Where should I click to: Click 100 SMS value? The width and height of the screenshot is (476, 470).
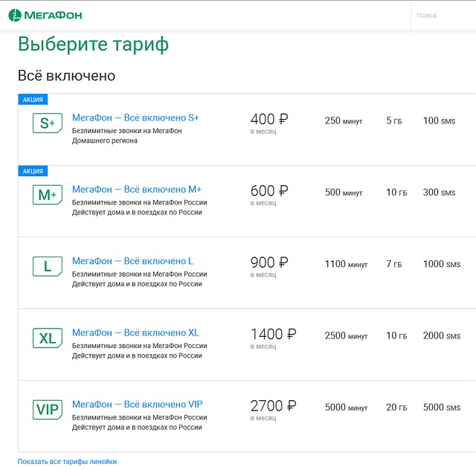click(440, 120)
